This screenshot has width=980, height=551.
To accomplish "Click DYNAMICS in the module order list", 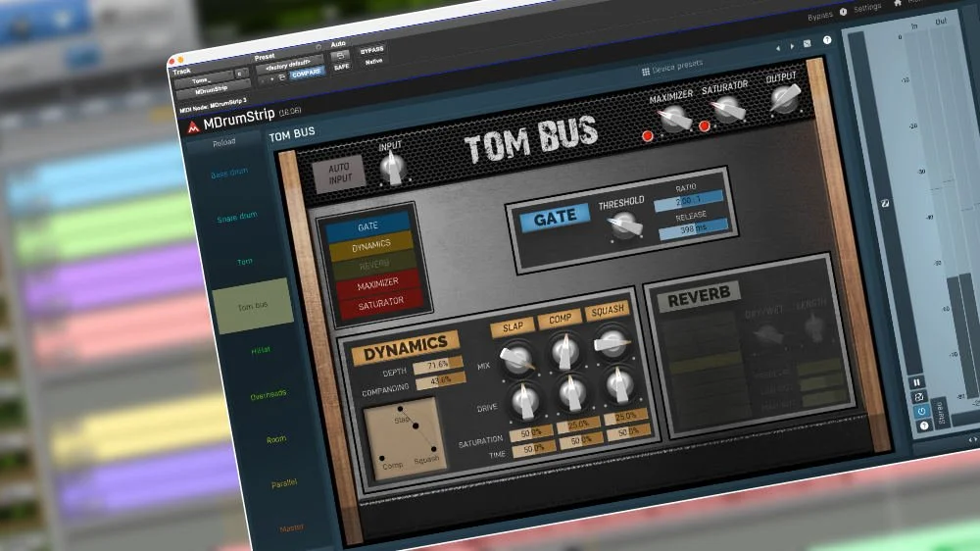I will [371, 245].
